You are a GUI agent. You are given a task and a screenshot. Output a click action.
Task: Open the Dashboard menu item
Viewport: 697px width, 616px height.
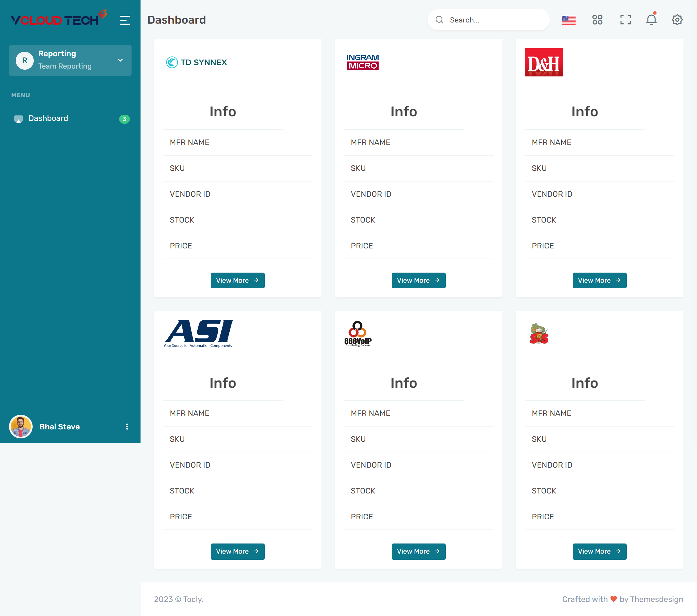pos(70,119)
